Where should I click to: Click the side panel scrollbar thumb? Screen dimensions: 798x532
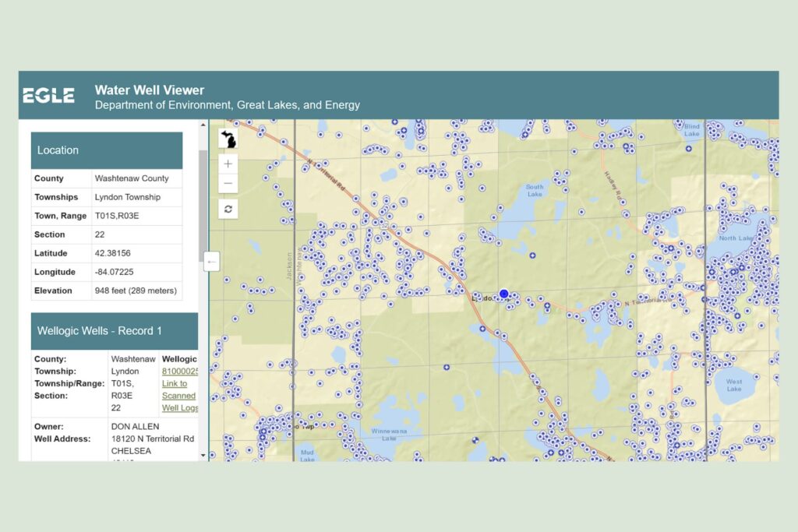point(203,195)
